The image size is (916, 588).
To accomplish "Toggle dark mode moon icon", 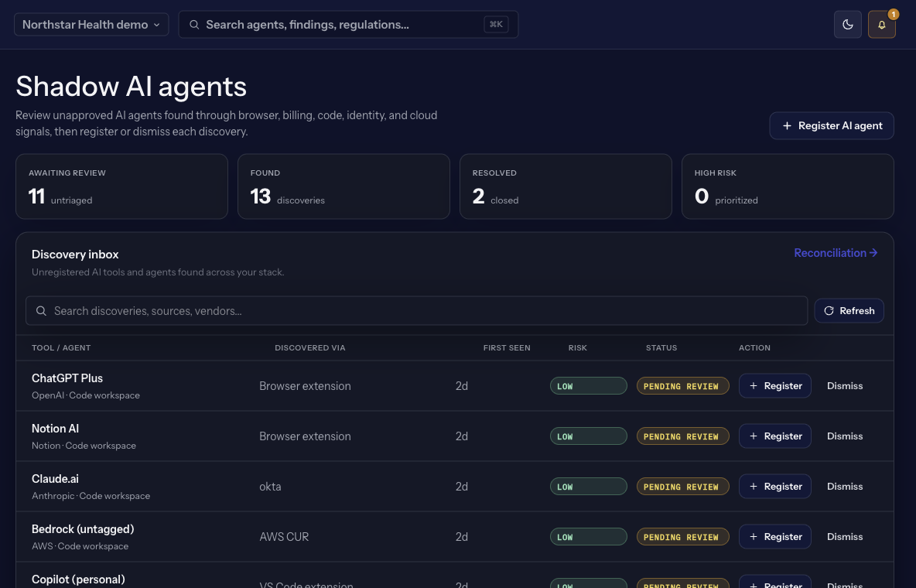I will 847,25.
